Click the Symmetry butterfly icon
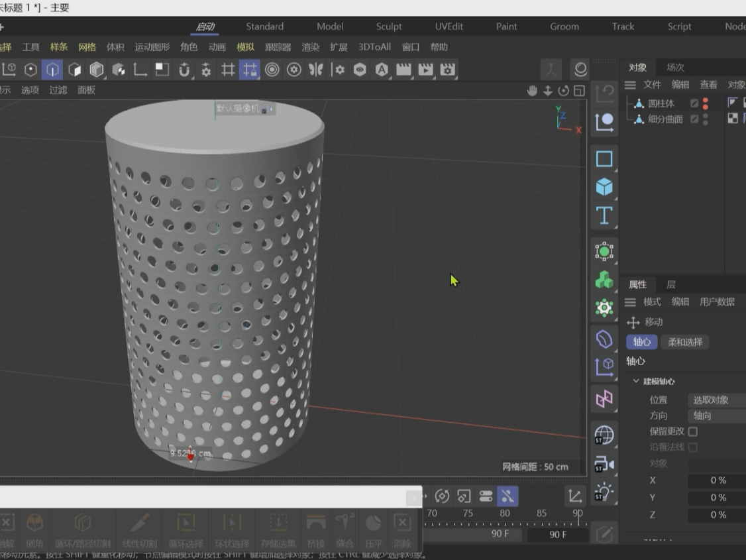Viewport: 746px width, 560px height. pos(316,70)
